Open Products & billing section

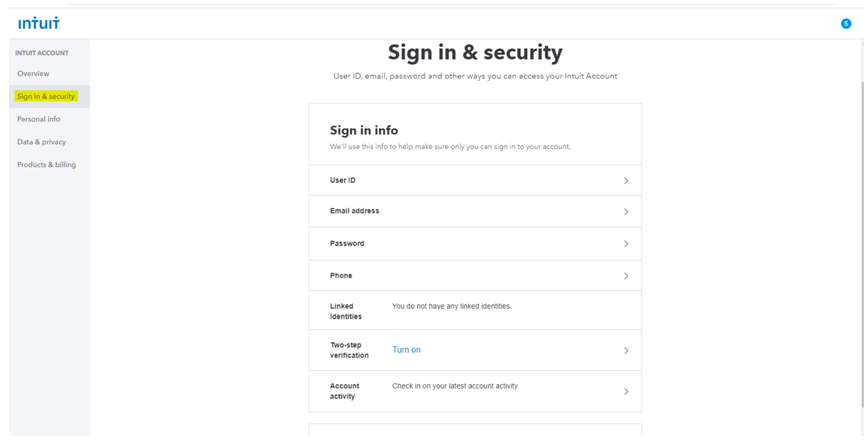click(46, 164)
